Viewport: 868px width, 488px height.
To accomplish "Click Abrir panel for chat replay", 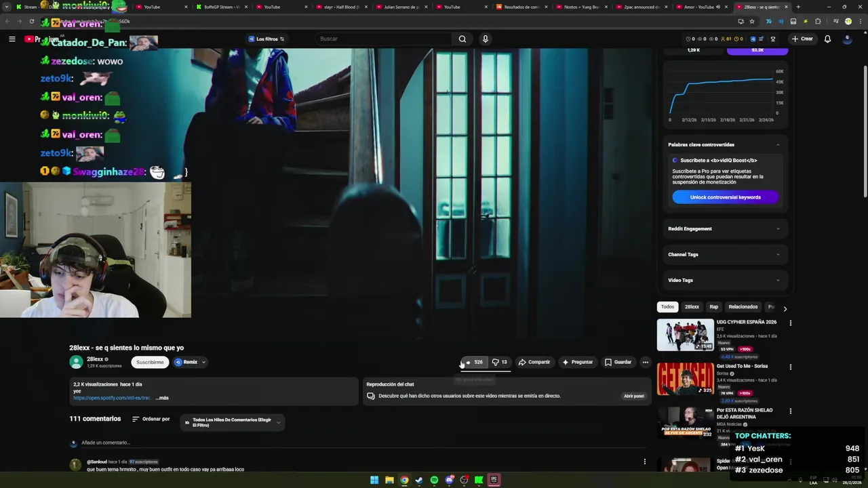I will coord(634,396).
